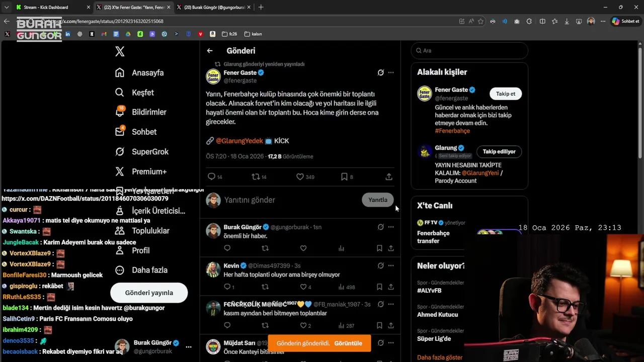This screenshot has height=362, width=644.
Task: Open Premium+ in the sidebar
Action: pos(140,171)
